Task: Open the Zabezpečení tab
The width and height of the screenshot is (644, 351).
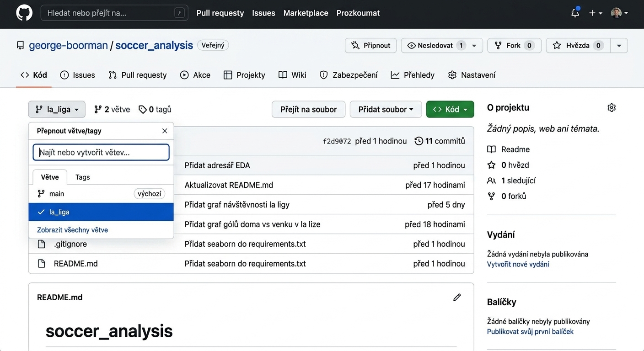Action: tap(349, 75)
